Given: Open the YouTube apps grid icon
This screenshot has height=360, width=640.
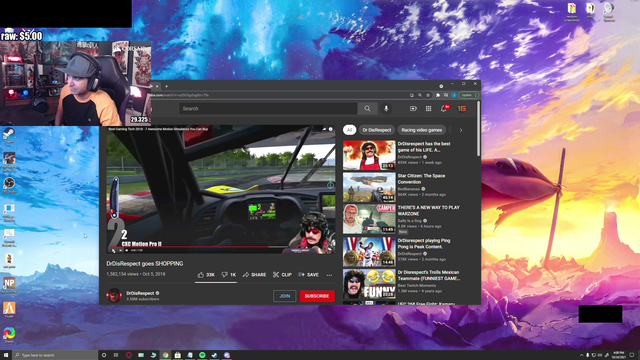Looking at the screenshot, I should (x=428, y=109).
